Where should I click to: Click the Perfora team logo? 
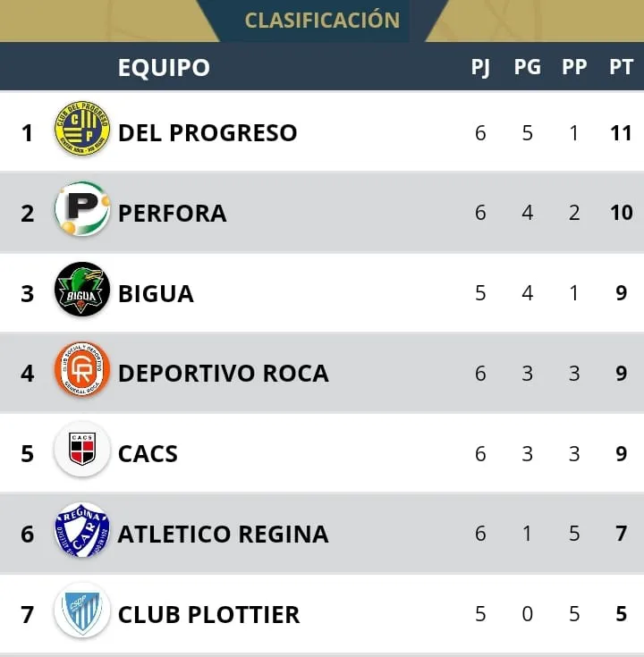[82, 211]
